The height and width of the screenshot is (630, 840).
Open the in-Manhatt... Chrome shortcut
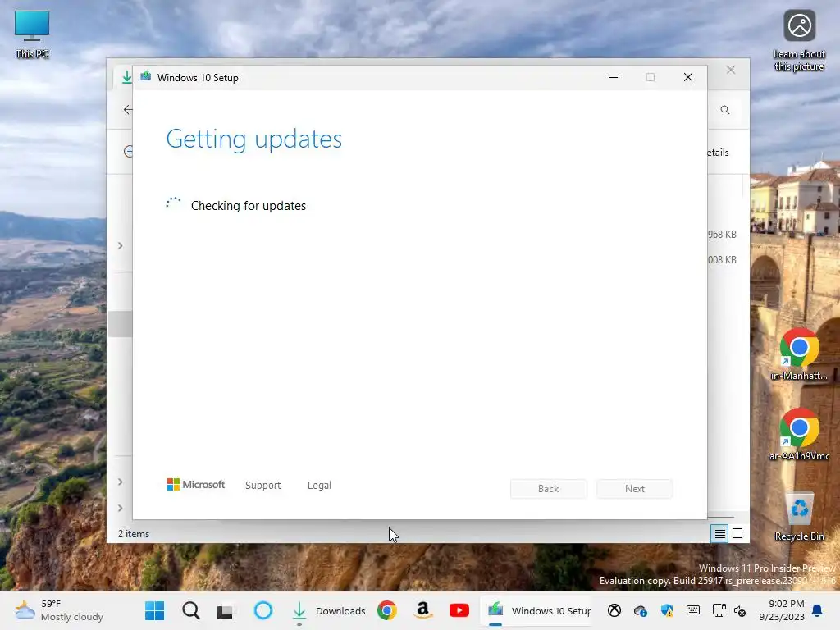coord(799,354)
